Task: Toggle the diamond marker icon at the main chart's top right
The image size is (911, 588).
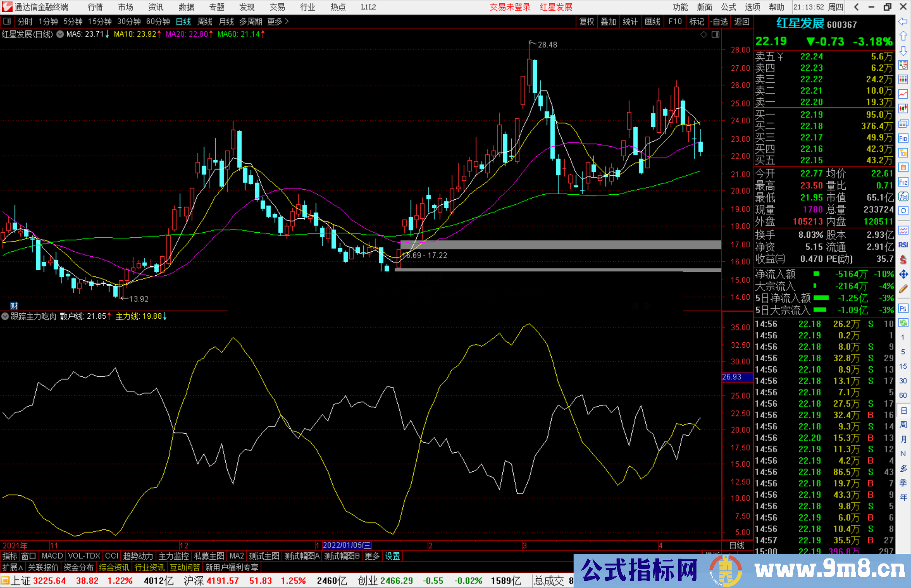Action: point(703,35)
